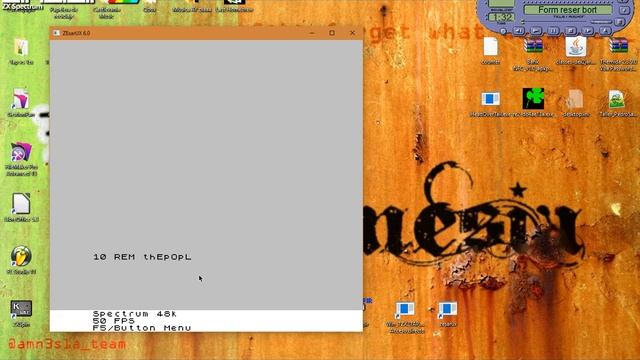Image resolution: width=640 pixels, height=360 pixels.
Task: Skip to next track in media player
Action: (588, 31)
